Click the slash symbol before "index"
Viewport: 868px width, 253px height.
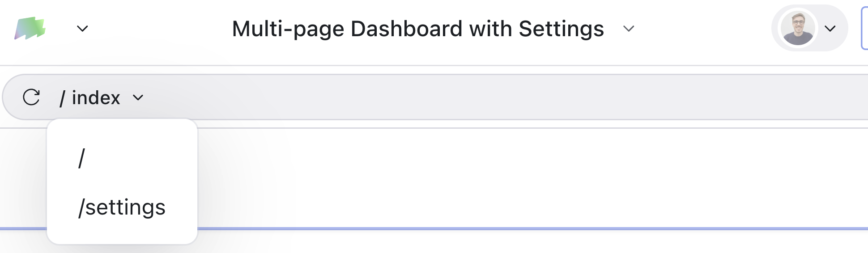63,98
